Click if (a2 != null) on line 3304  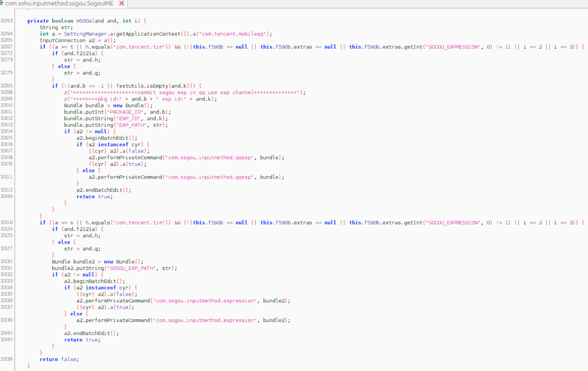90,131
